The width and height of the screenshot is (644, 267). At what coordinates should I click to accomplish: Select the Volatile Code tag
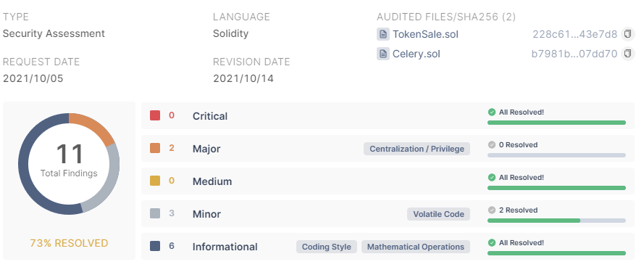click(439, 214)
